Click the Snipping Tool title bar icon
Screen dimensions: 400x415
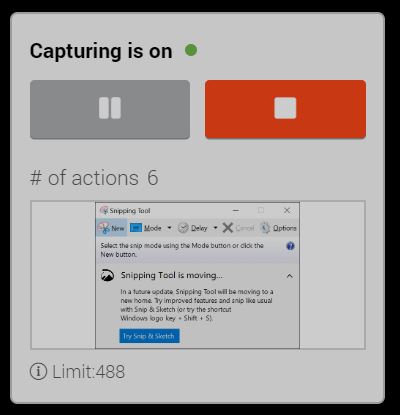pos(104,210)
